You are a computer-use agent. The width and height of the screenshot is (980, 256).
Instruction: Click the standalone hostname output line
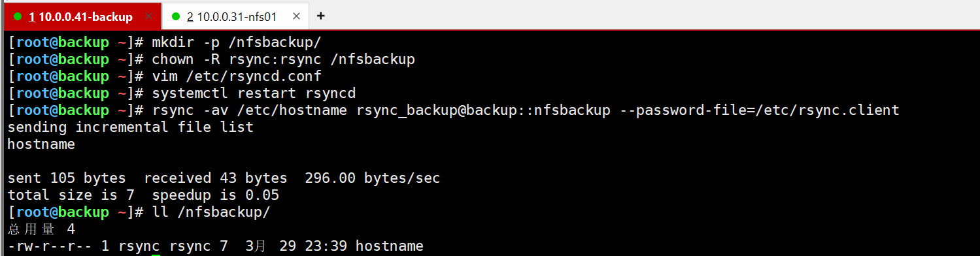(x=41, y=144)
